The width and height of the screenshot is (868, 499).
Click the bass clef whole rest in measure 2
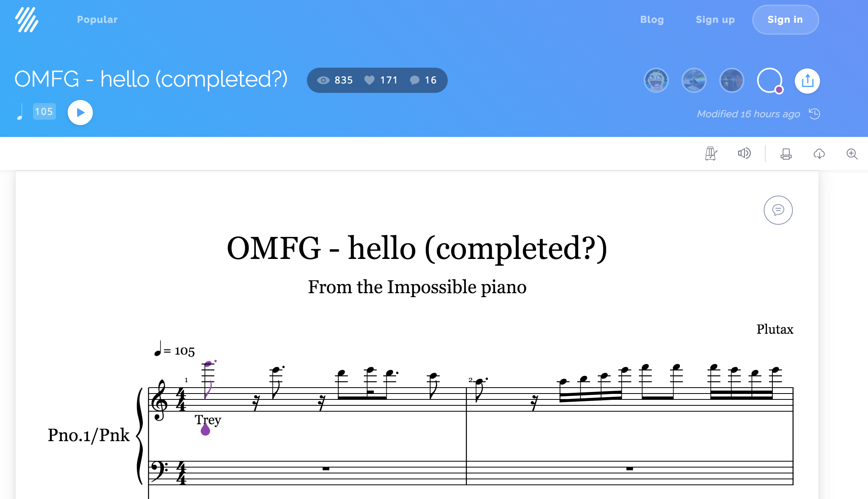(x=630, y=469)
